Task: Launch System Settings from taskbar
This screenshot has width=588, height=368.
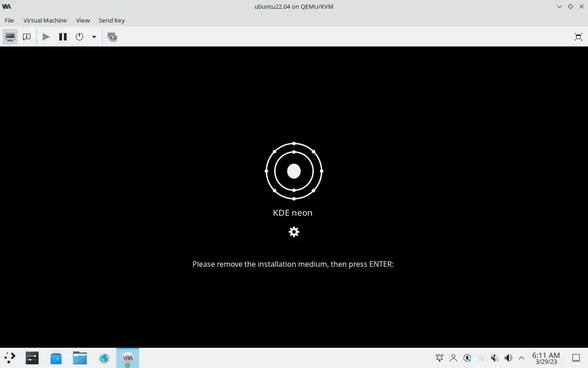Action: point(32,358)
